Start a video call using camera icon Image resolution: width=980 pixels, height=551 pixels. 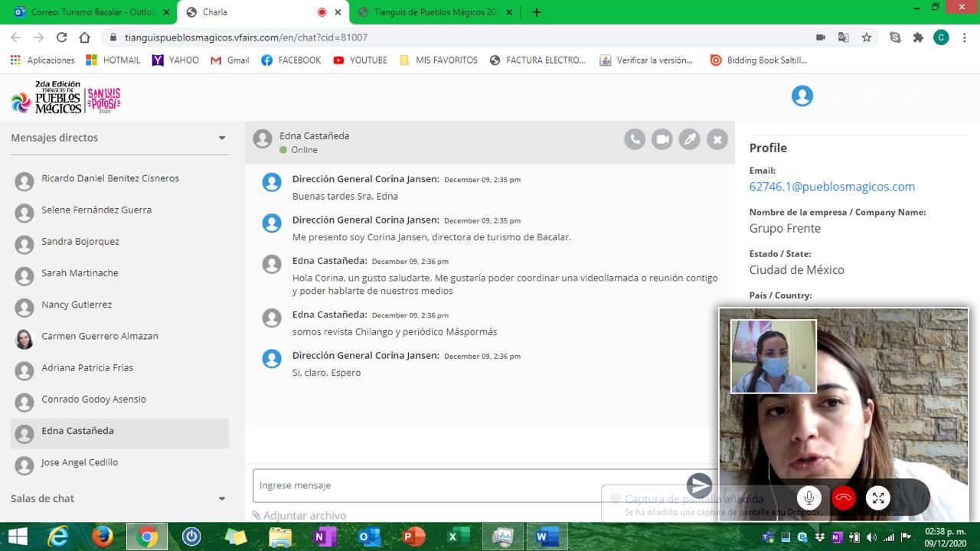pyautogui.click(x=662, y=139)
